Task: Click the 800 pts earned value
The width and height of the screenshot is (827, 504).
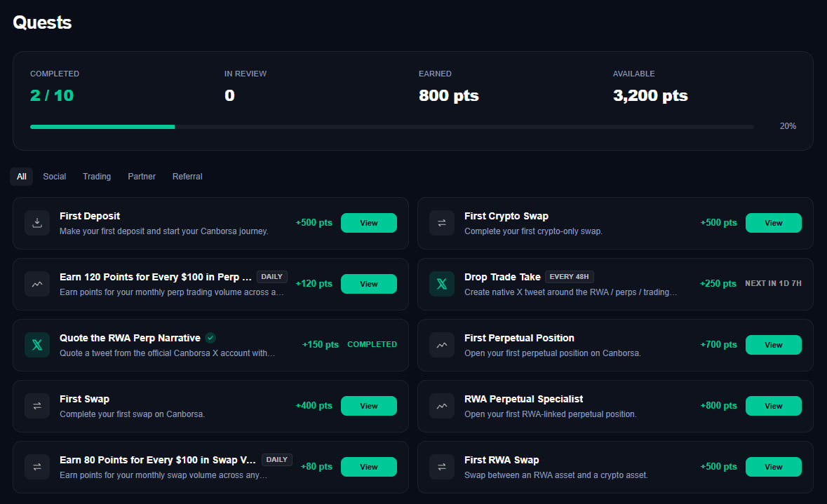Action: point(449,95)
